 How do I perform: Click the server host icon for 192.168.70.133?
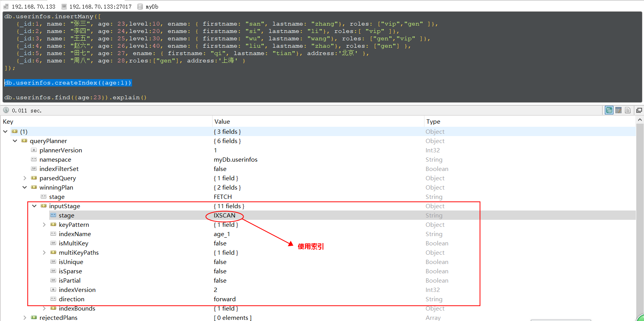tap(6, 7)
